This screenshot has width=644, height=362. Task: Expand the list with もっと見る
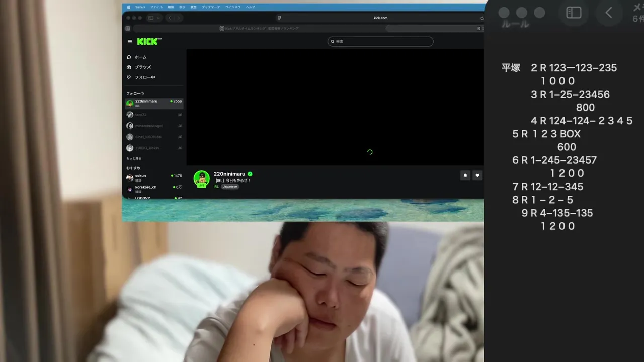click(134, 158)
